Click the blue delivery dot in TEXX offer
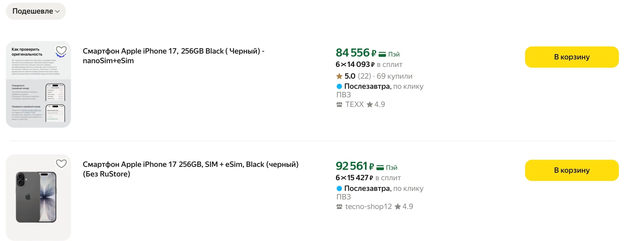Screen dimensions: 644x241 click(x=339, y=86)
